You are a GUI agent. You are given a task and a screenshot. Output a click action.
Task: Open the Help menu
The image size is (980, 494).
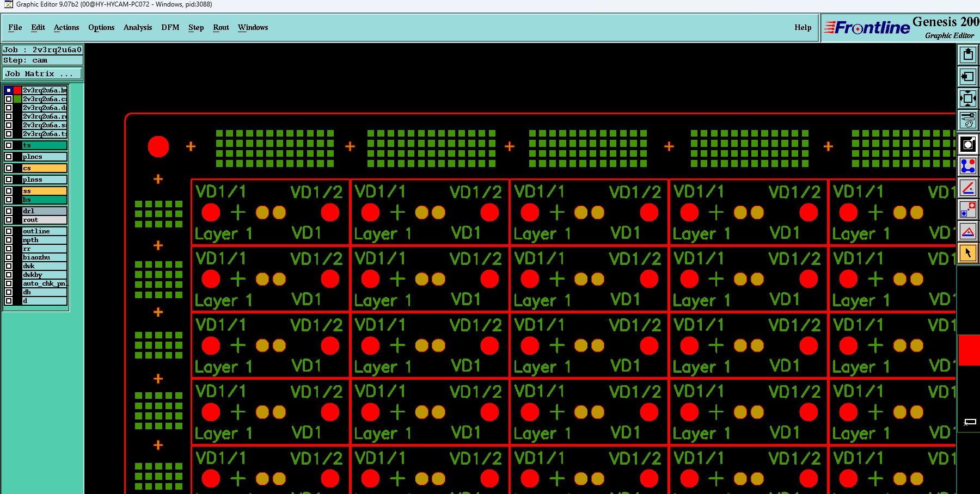(803, 27)
